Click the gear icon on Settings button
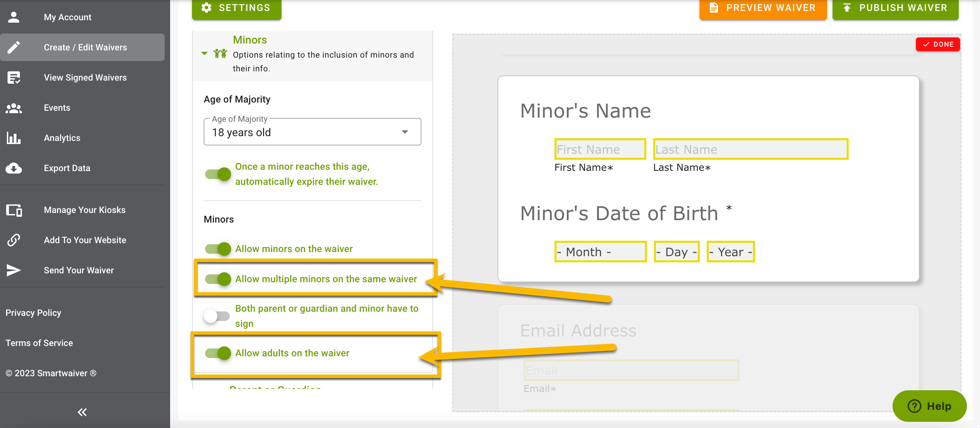The image size is (980, 428). click(206, 8)
